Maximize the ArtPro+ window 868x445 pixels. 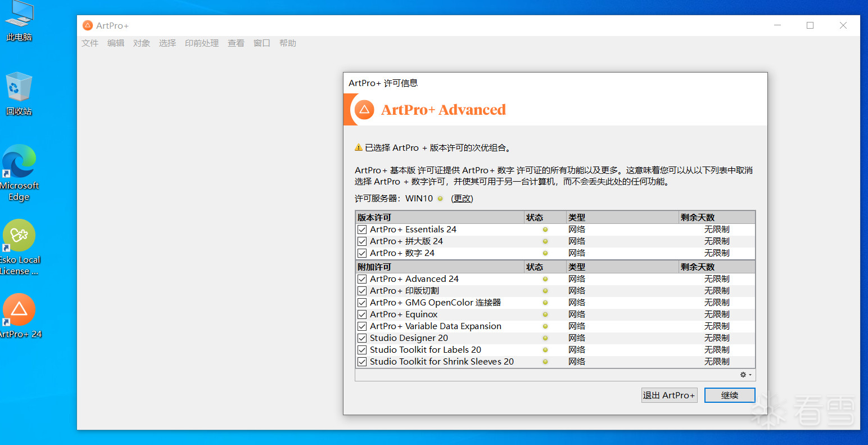click(810, 25)
